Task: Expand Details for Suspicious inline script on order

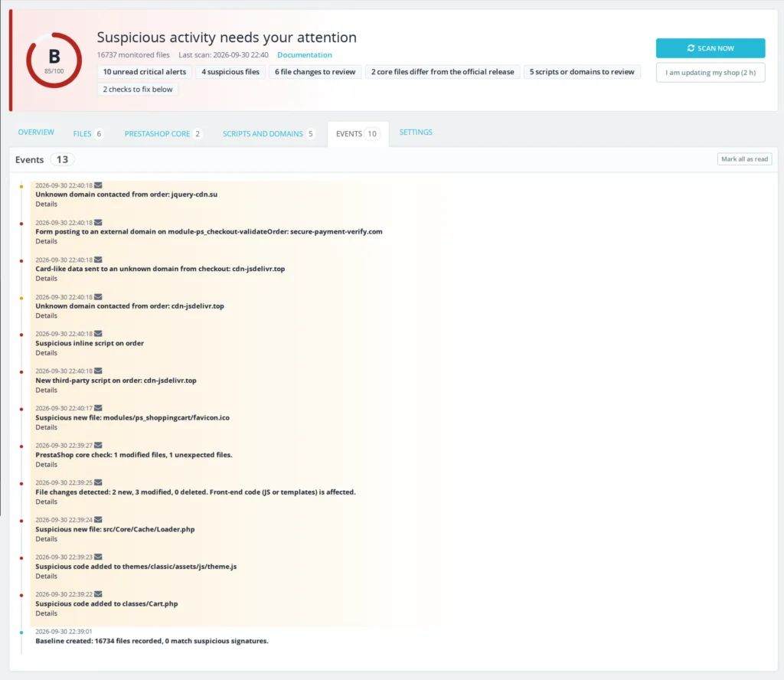Action: pyautogui.click(x=47, y=353)
